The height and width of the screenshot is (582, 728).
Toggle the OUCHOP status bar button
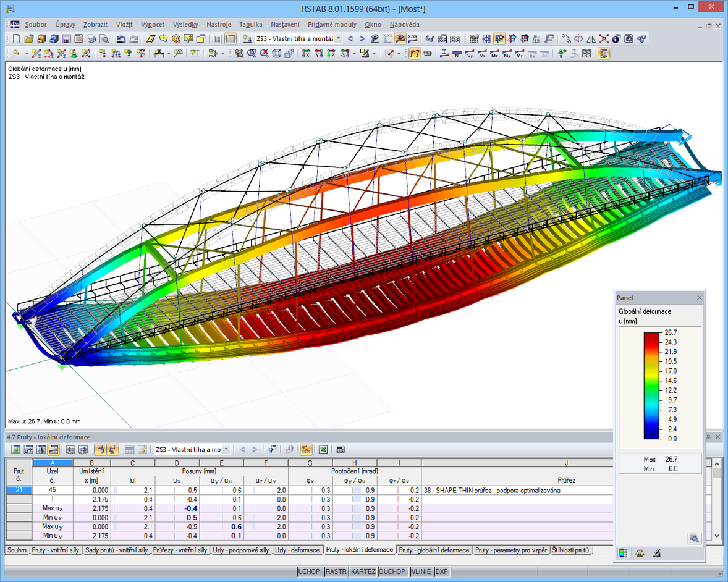click(x=392, y=571)
